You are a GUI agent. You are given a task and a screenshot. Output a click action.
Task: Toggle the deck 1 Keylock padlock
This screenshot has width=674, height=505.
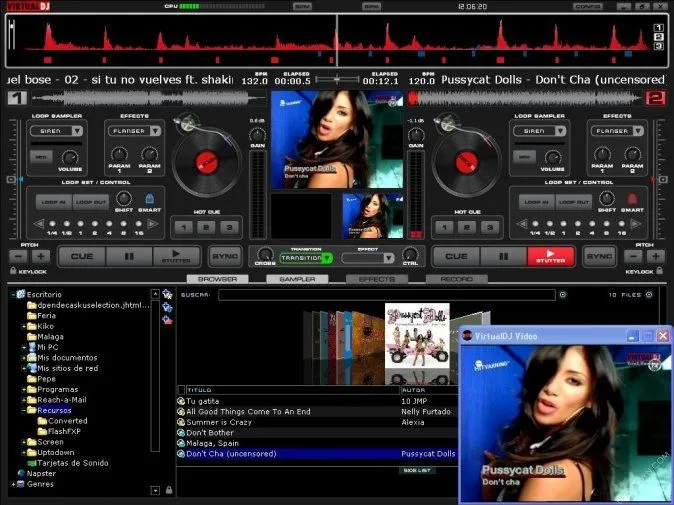(x=13, y=271)
